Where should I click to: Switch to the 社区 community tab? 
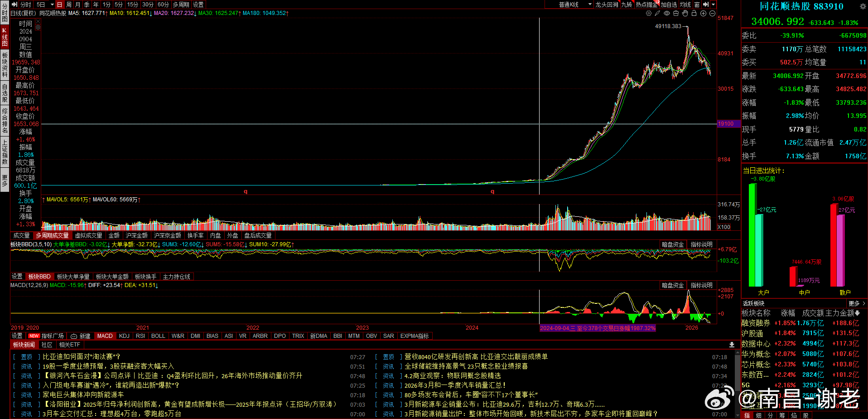point(47,345)
